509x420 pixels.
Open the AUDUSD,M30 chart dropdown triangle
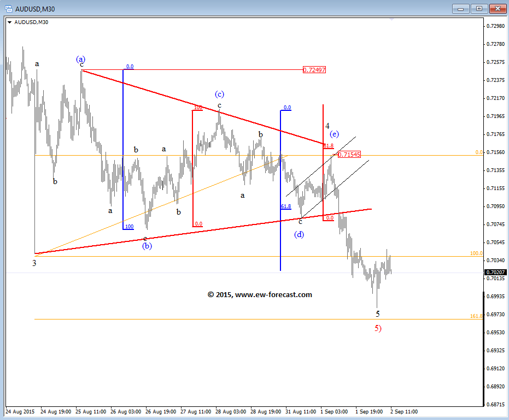pos(9,21)
